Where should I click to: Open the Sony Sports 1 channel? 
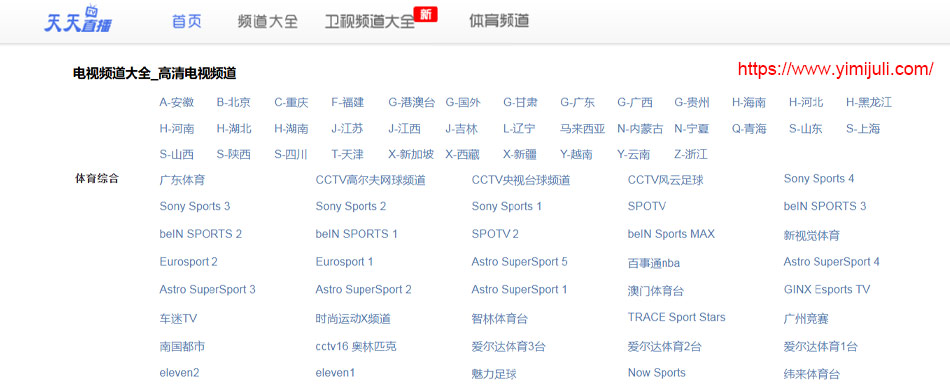[x=507, y=207]
